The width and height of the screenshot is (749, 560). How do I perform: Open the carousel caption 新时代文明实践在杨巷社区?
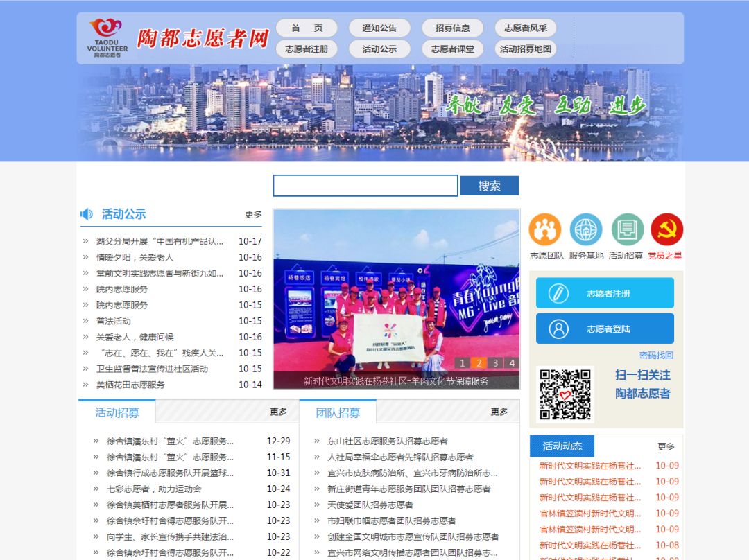(396, 381)
